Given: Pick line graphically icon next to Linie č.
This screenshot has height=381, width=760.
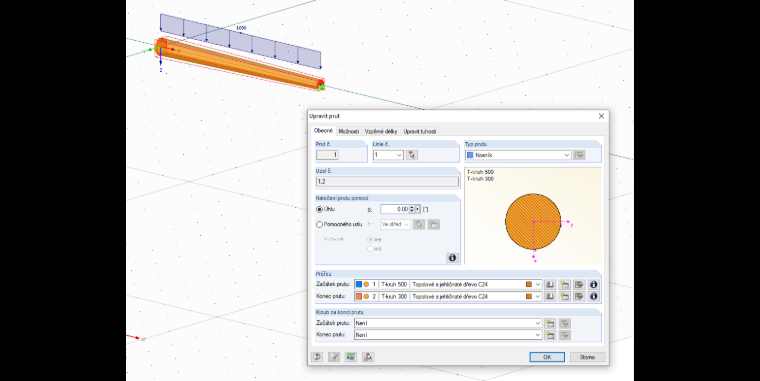Looking at the screenshot, I should [412, 155].
